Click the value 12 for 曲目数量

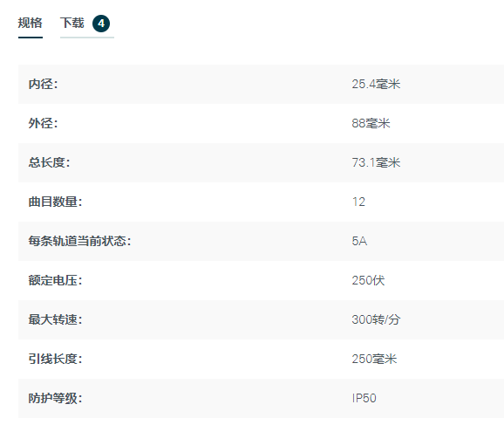point(358,202)
